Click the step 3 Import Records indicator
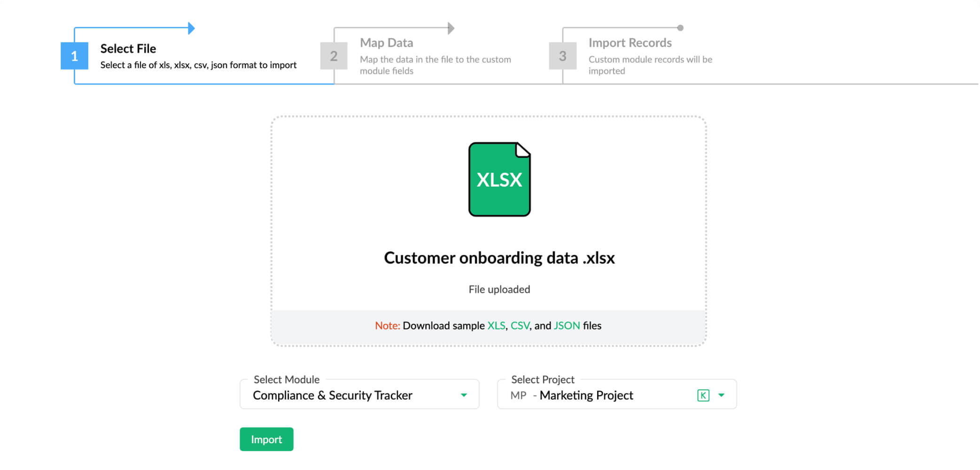The height and width of the screenshot is (470, 980). click(x=562, y=56)
